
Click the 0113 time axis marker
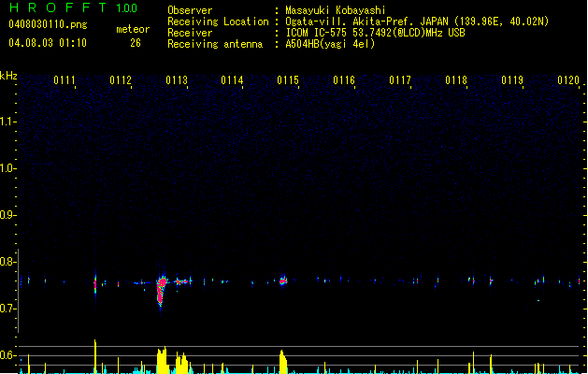177,80
